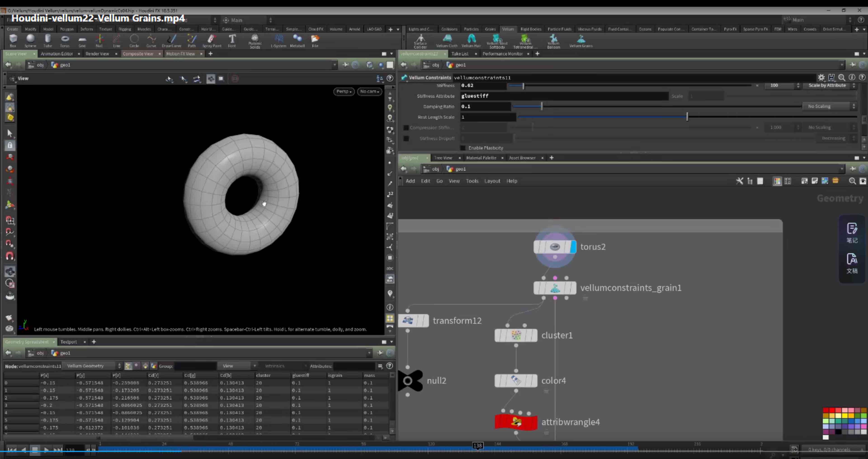The height and width of the screenshot is (459, 868).
Task: Open the 文稿 transcript panel
Action: click(852, 263)
